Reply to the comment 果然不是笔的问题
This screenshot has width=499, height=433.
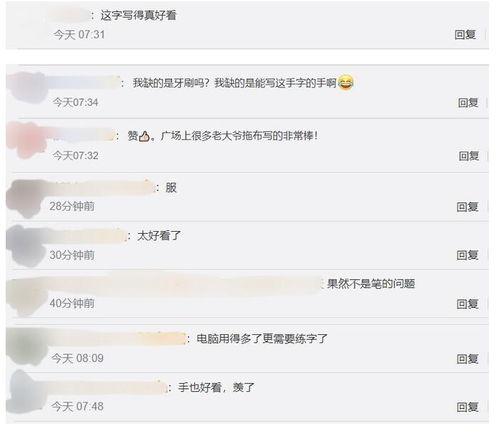coord(467,304)
